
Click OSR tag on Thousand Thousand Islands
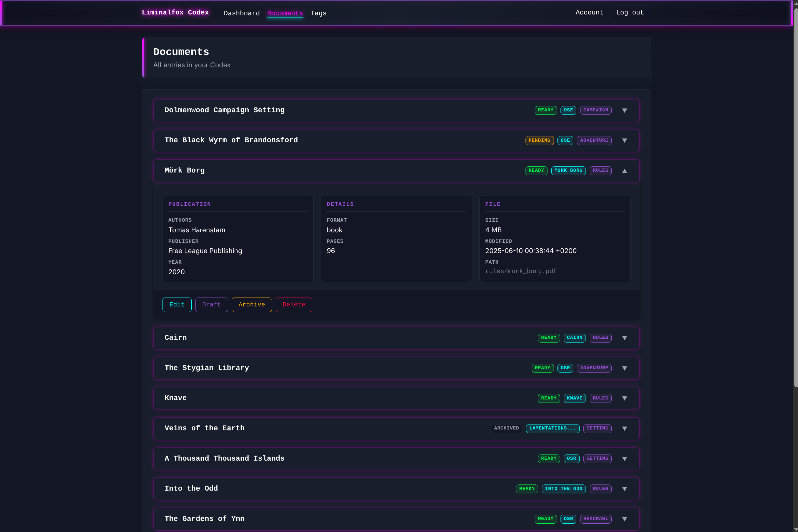coord(571,459)
